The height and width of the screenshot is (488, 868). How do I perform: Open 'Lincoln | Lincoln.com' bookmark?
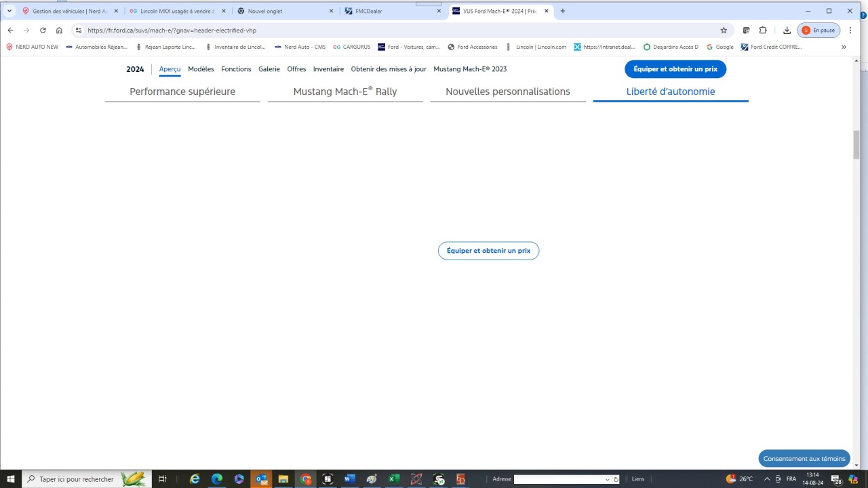(536, 47)
